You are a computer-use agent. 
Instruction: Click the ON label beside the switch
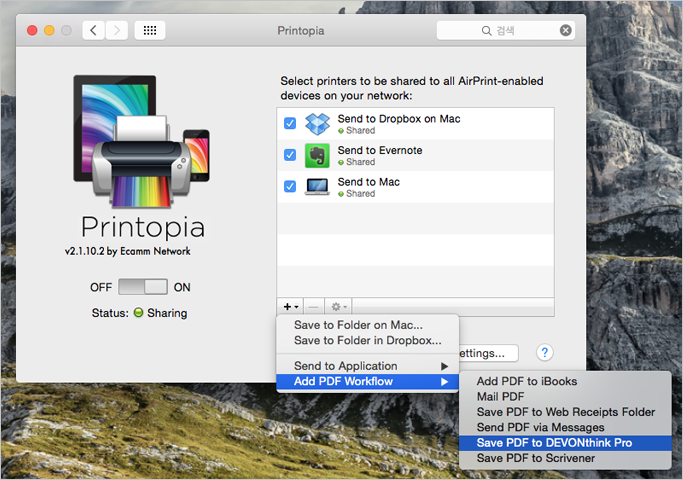(x=182, y=287)
